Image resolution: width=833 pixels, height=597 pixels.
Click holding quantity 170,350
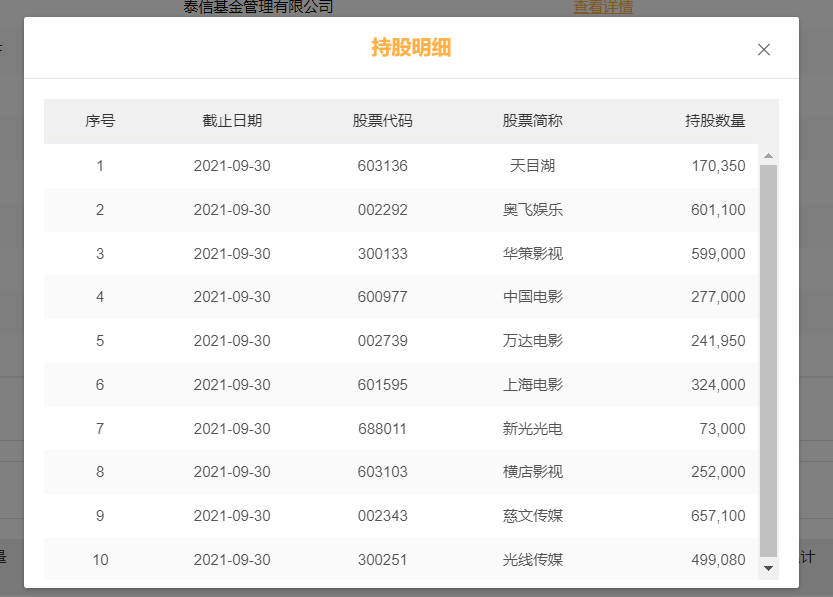click(x=718, y=166)
